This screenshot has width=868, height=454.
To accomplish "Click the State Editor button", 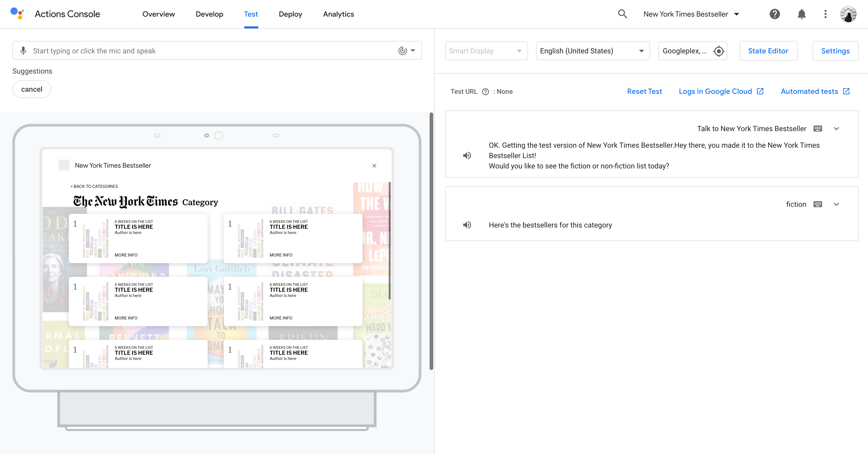I will click(x=768, y=51).
